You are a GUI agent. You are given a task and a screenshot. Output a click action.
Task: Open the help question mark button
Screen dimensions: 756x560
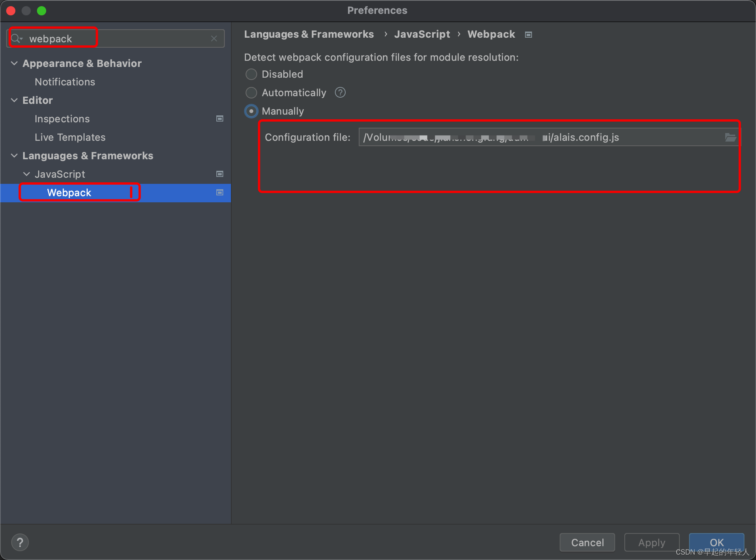click(x=20, y=542)
